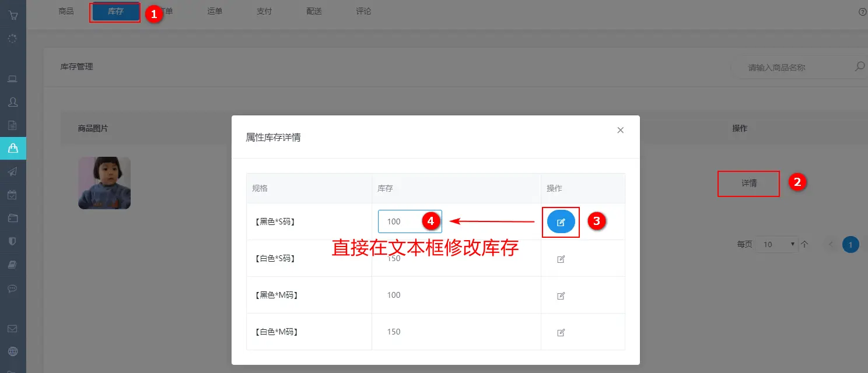Click the globe icon in sidebar
Screen dimensions: 868x373
[x=13, y=351]
